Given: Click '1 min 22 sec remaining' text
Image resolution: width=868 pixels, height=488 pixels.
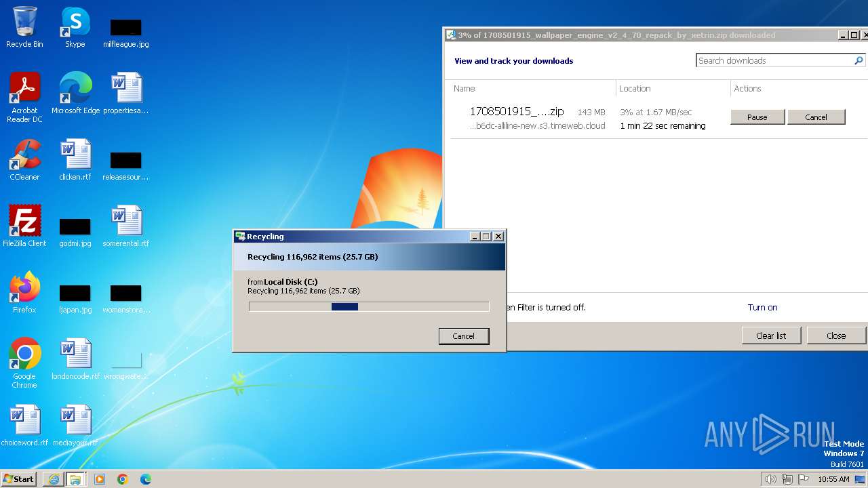Looking at the screenshot, I should 663,126.
